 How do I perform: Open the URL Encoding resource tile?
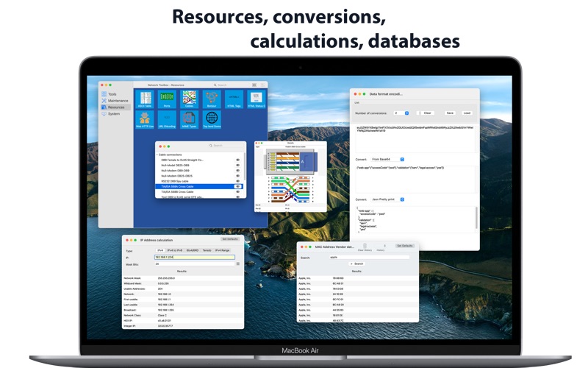tap(167, 120)
